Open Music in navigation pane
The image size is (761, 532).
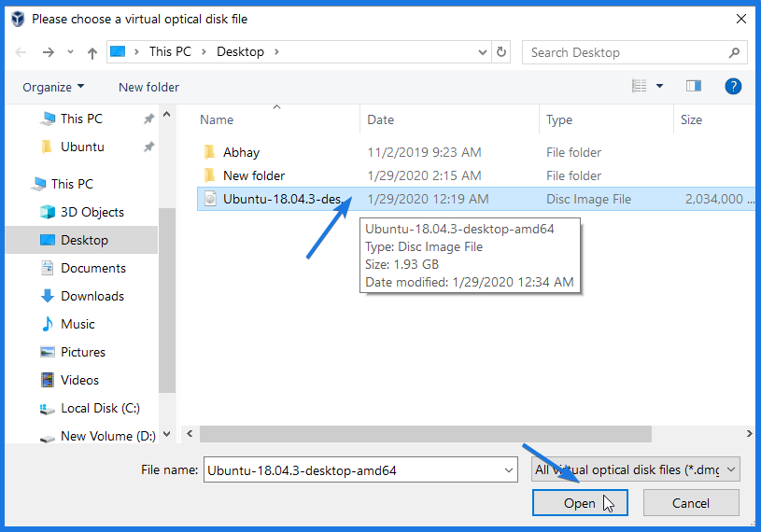pos(78,325)
